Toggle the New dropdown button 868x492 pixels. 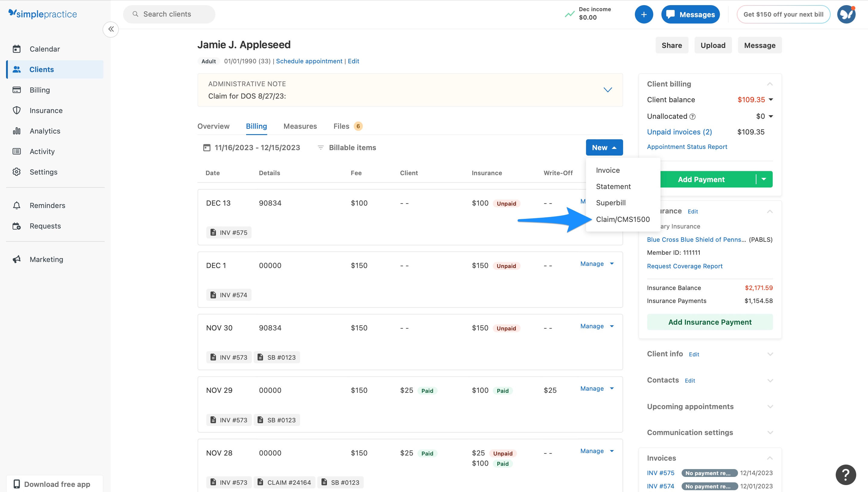click(604, 148)
